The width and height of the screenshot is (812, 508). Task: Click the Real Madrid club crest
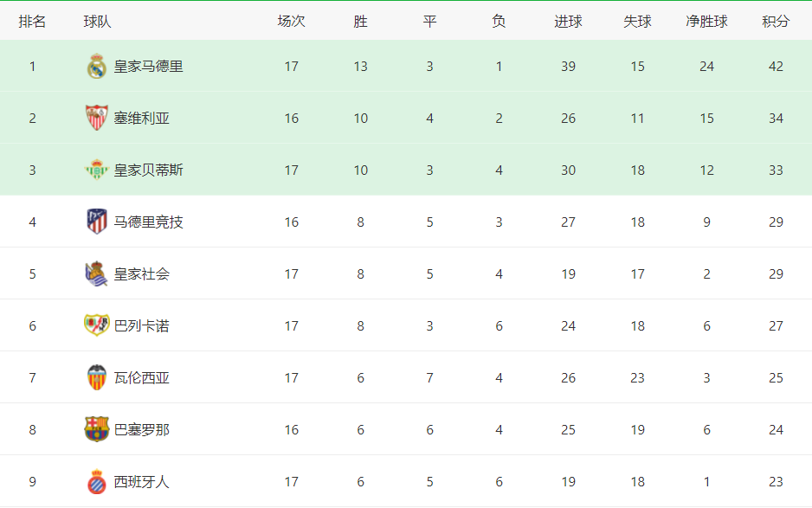(96, 67)
